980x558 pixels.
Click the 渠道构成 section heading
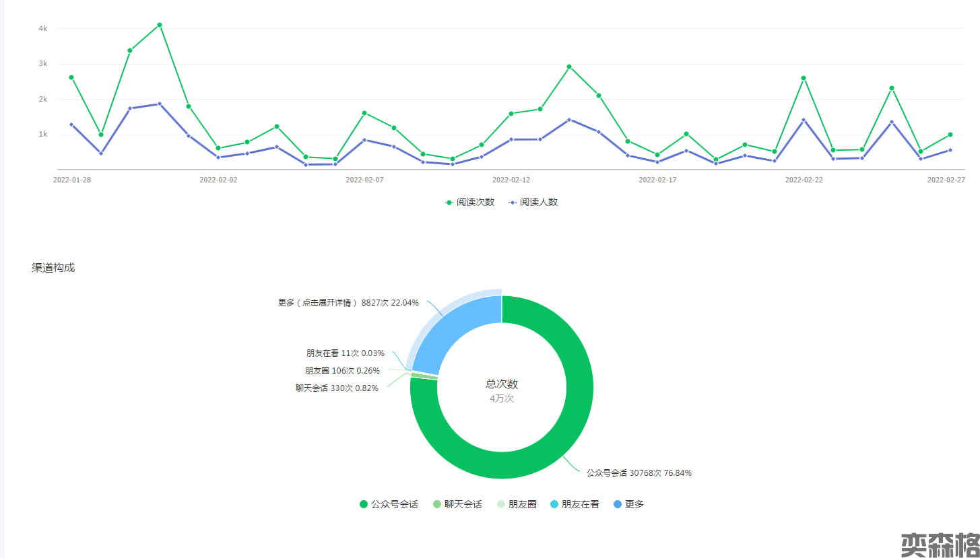[53, 267]
